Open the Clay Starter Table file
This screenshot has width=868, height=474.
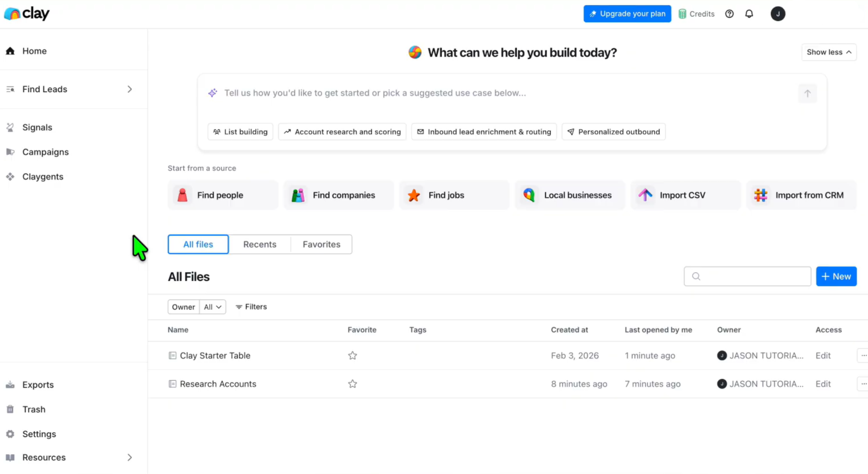(x=215, y=355)
